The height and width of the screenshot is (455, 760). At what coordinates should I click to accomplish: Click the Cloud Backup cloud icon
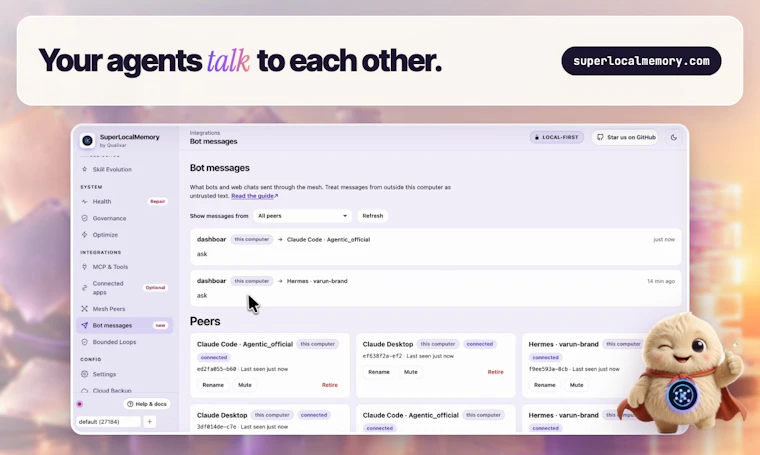point(84,390)
